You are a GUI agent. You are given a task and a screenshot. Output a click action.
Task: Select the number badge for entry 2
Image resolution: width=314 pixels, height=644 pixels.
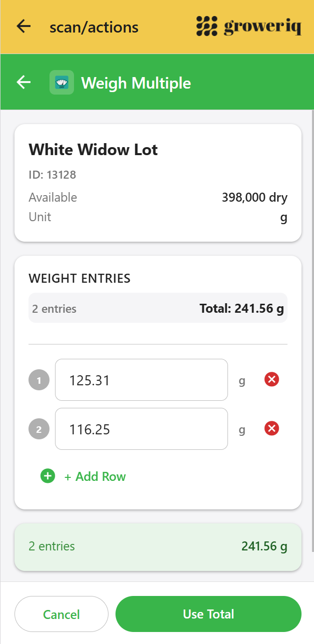(38, 429)
